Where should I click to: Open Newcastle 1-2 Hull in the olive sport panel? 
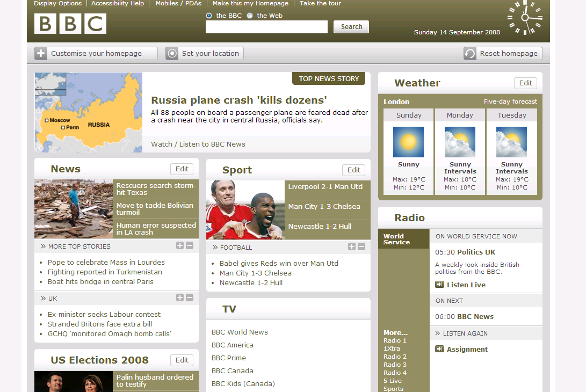(320, 227)
